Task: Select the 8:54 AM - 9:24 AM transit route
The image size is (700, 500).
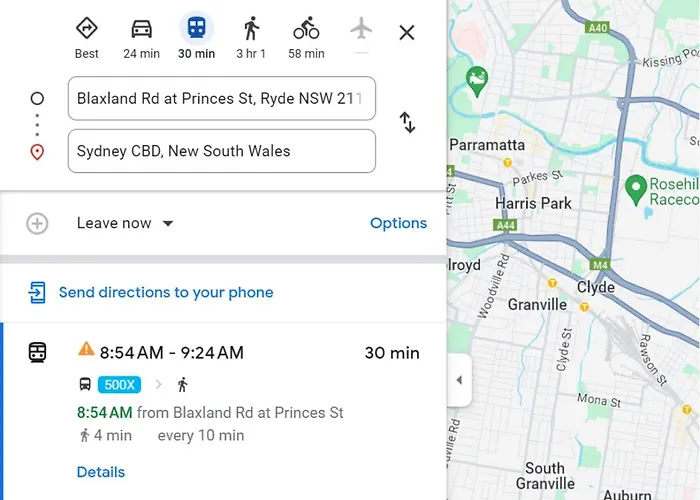Action: [x=223, y=411]
